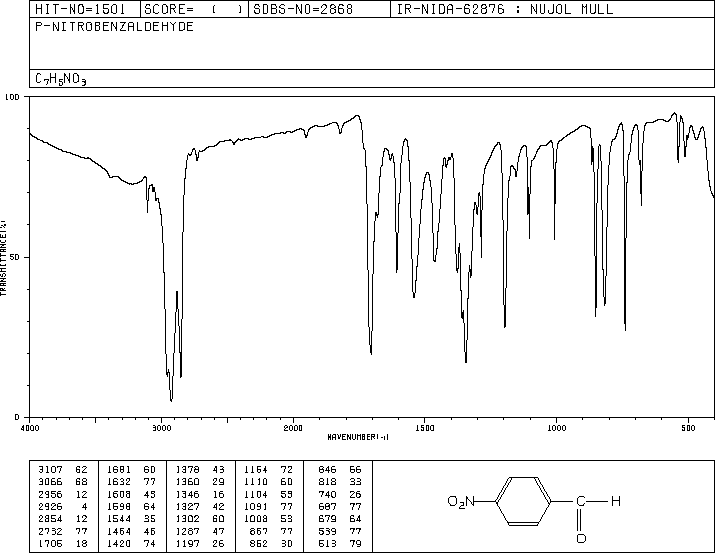Screen dimensions: 715x553
Task: Click the 1346 peak table entry
Action: (200, 494)
